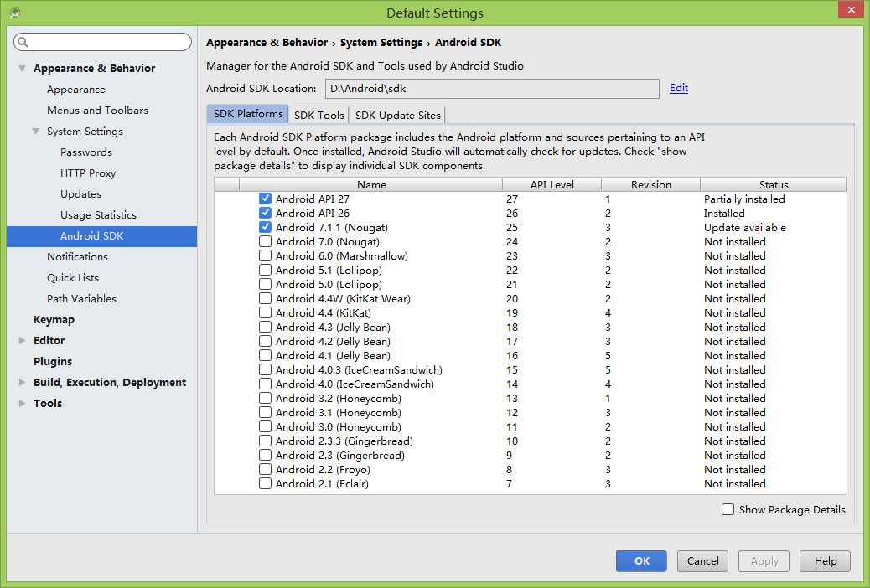Open Menus and Toolbars settings
870x588 pixels.
coord(98,111)
